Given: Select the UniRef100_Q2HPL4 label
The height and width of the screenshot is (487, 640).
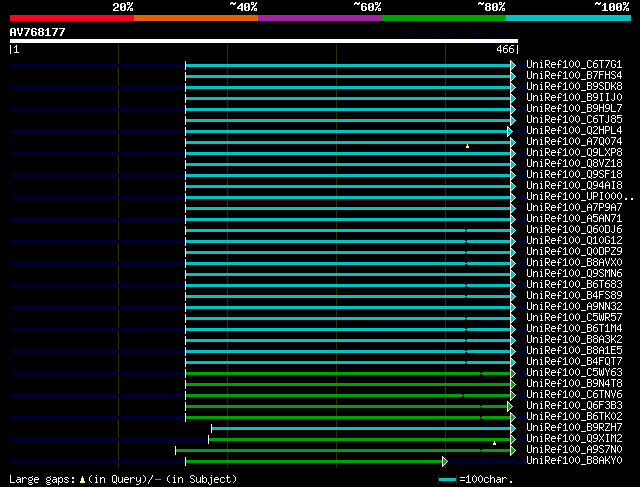Looking at the screenshot, I should (574, 131).
